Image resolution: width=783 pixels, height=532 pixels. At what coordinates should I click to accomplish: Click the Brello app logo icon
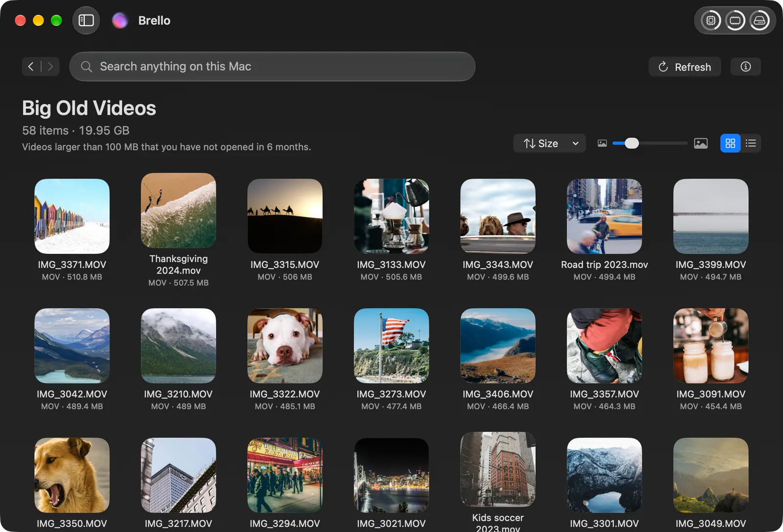[x=120, y=21]
